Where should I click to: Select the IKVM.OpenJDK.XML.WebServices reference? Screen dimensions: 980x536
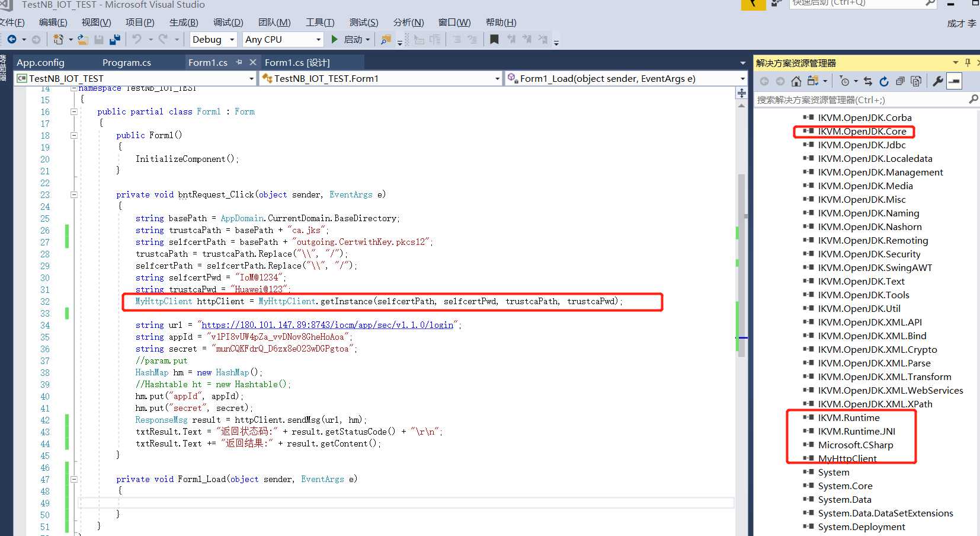pos(891,390)
